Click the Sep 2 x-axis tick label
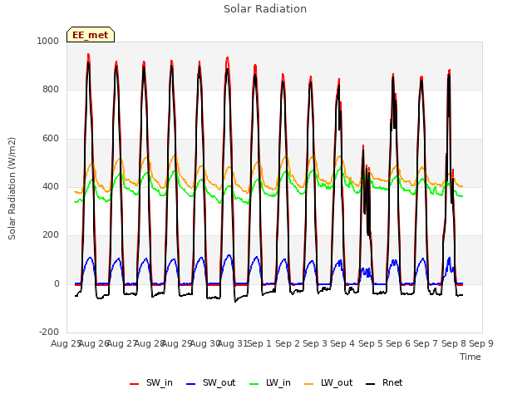The height and width of the screenshot is (399, 532). point(288,343)
